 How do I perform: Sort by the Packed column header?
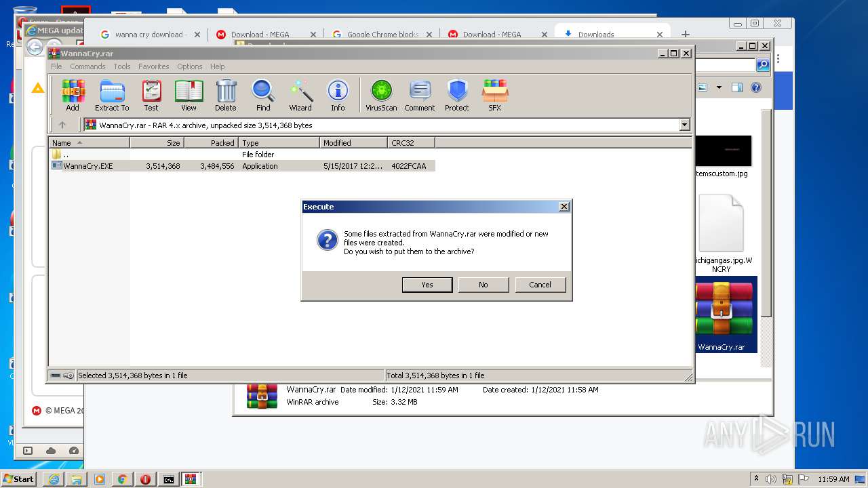pyautogui.click(x=211, y=143)
